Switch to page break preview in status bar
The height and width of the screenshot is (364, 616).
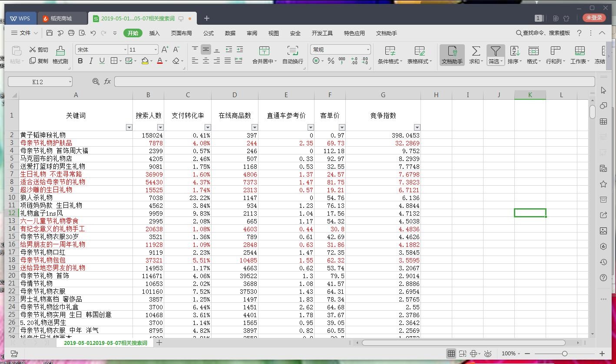463,354
